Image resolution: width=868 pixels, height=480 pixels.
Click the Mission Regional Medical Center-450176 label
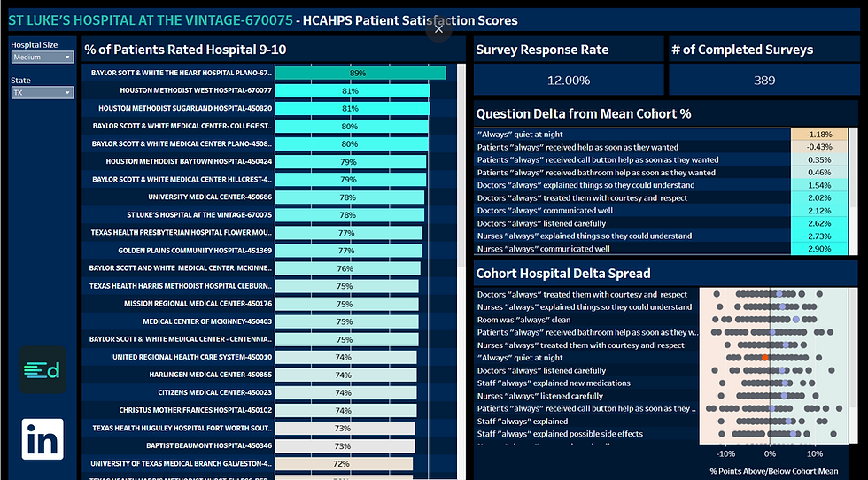click(x=198, y=304)
